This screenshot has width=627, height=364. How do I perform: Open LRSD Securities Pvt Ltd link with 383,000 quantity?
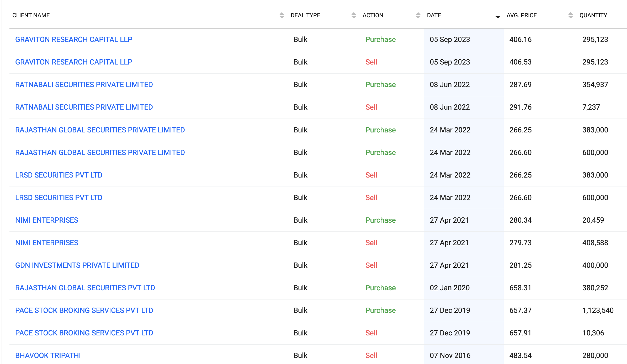59,175
